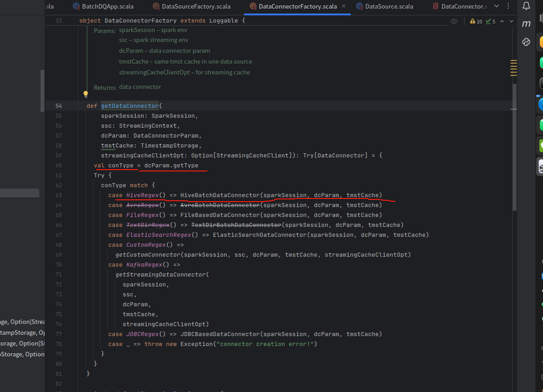The image size is (543, 392).
Task: Close the DataConnectorFactory.scala tab
Action: point(344,6)
